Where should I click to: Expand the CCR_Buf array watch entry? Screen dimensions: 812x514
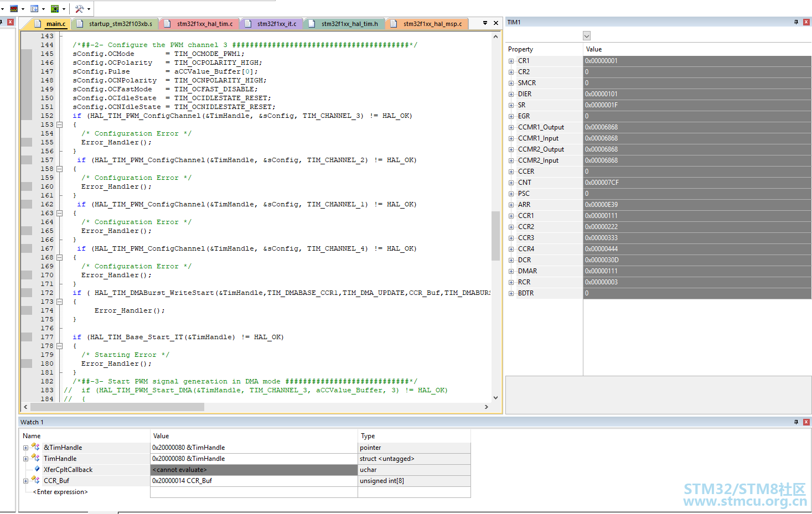pos(25,481)
